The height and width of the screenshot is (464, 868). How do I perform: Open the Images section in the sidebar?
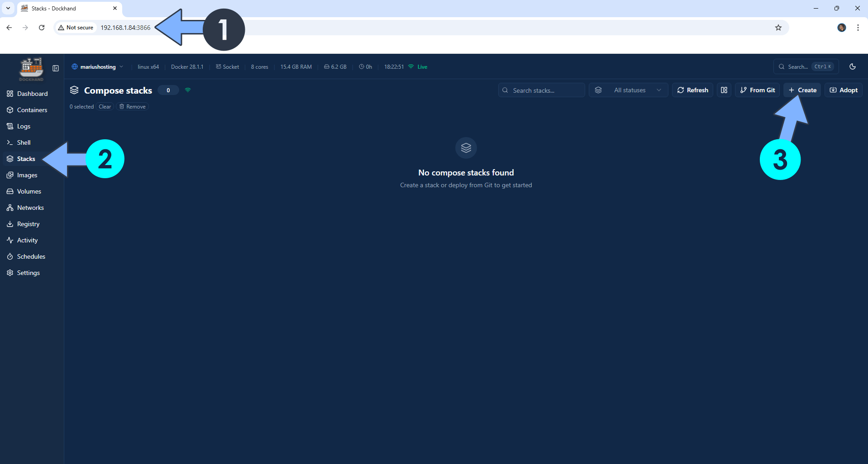[27, 175]
